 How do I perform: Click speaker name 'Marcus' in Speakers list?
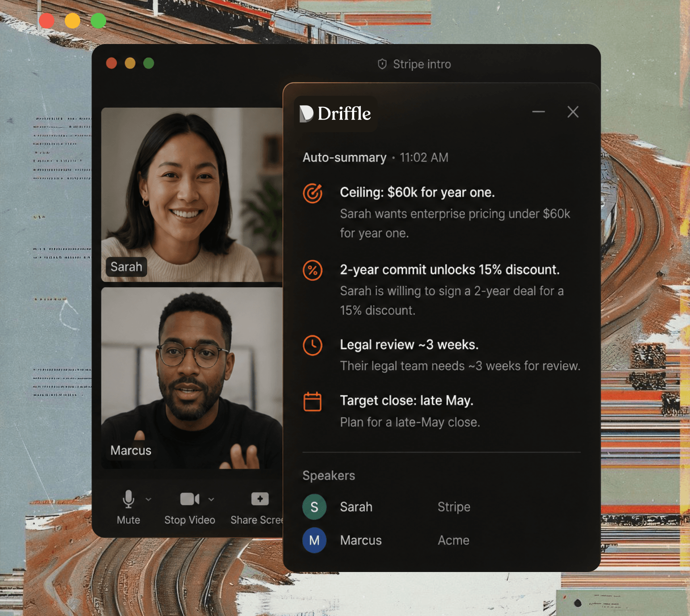(x=361, y=540)
